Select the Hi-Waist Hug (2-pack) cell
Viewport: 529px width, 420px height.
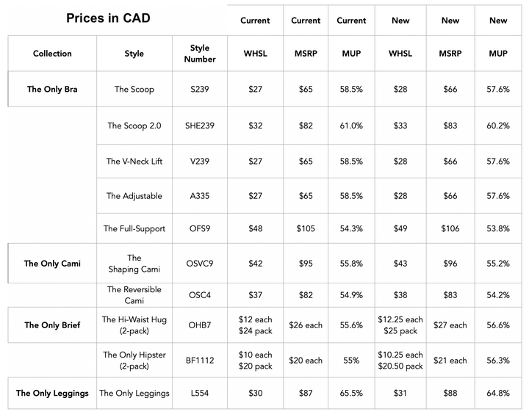[134, 325]
